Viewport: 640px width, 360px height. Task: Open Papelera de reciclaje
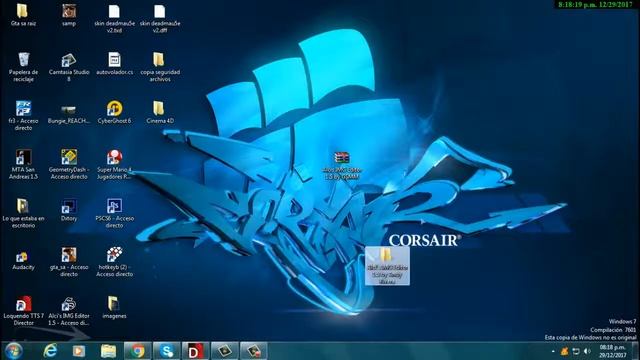[x=23, y=67]
